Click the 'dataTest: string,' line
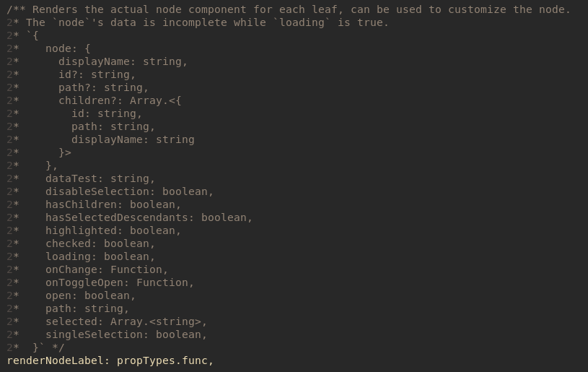The image size is (588, 372). 100,178
